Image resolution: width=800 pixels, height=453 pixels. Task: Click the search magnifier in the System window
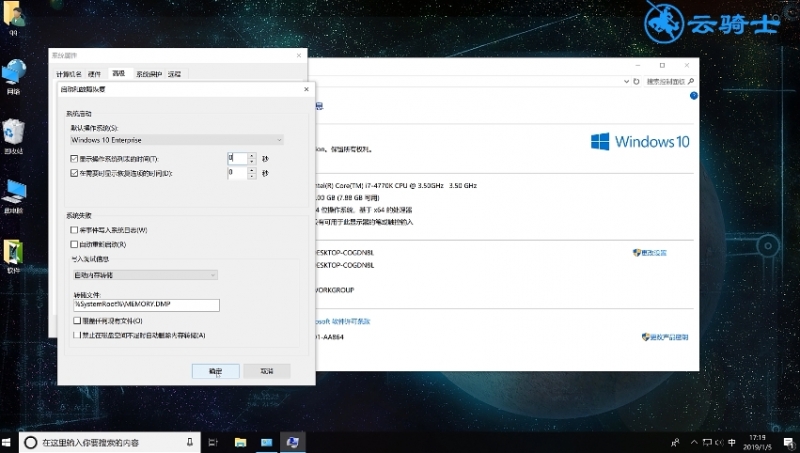click(x=691, y=81)
